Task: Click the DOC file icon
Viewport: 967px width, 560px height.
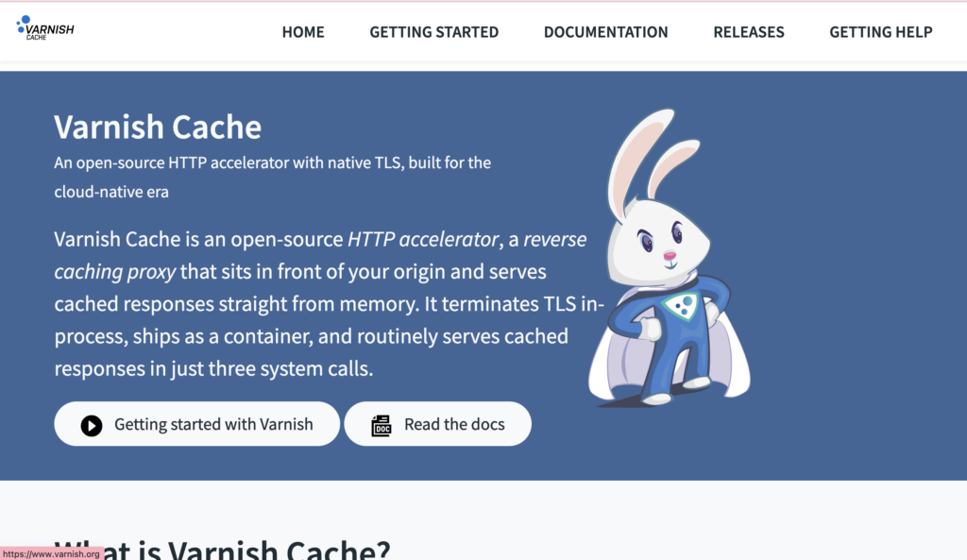Action: 382,426
